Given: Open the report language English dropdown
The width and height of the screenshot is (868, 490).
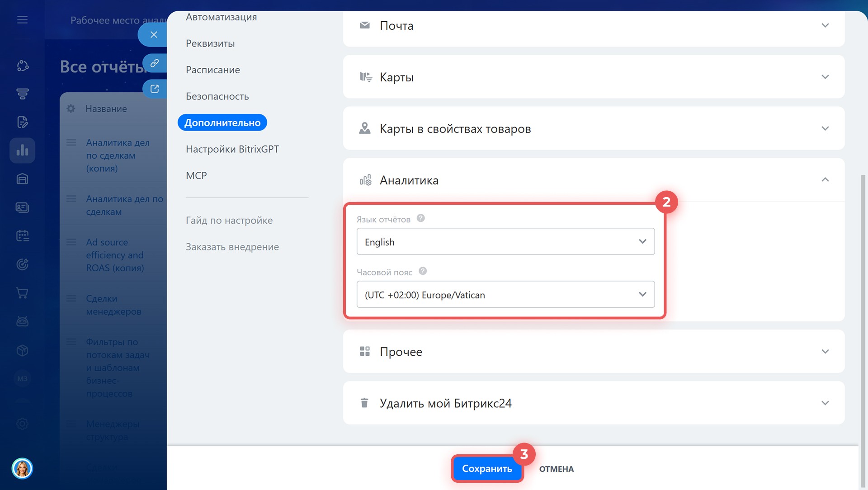Looking at the screenshot, I should [x=505, y=242].
